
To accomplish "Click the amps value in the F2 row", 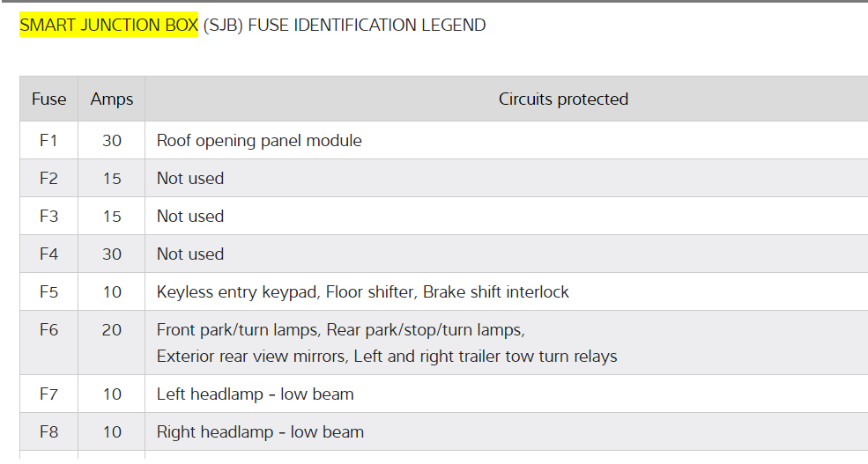I will 112,179.
